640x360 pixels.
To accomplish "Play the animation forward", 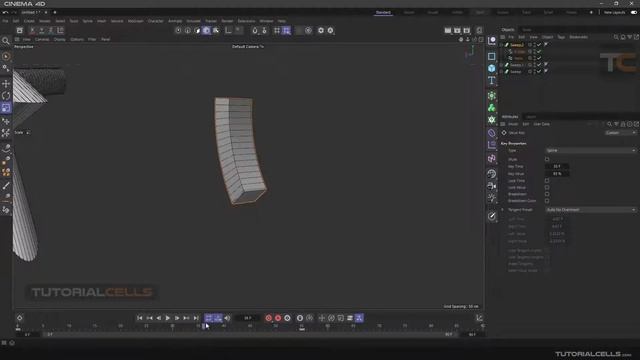I will [167, 318].
